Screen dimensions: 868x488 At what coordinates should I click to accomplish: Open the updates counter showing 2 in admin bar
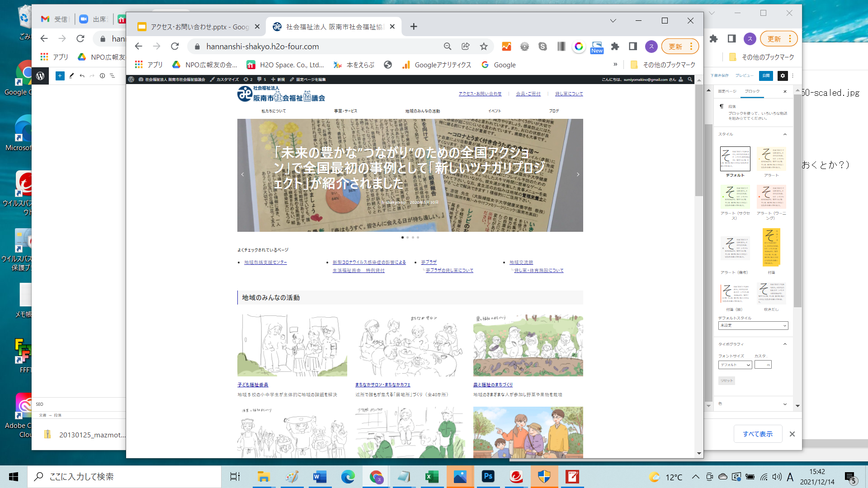coord(248,80)
